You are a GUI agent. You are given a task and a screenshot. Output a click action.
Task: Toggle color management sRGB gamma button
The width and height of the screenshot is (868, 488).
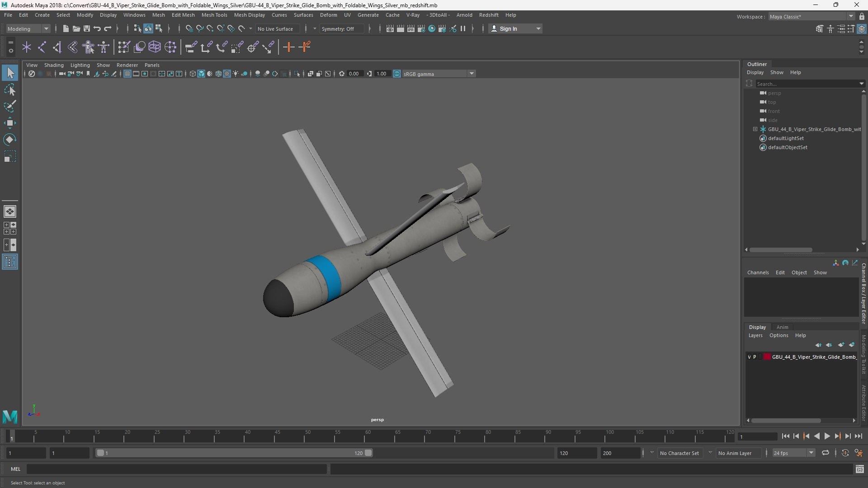(x=397, y=74)
